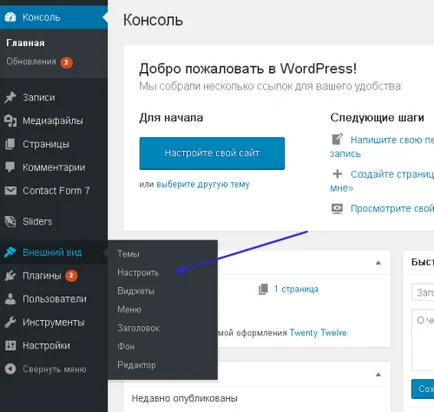Click the Настройки sliders icon
The height and width of the screenshot is (412, 434).
point(10,346)
